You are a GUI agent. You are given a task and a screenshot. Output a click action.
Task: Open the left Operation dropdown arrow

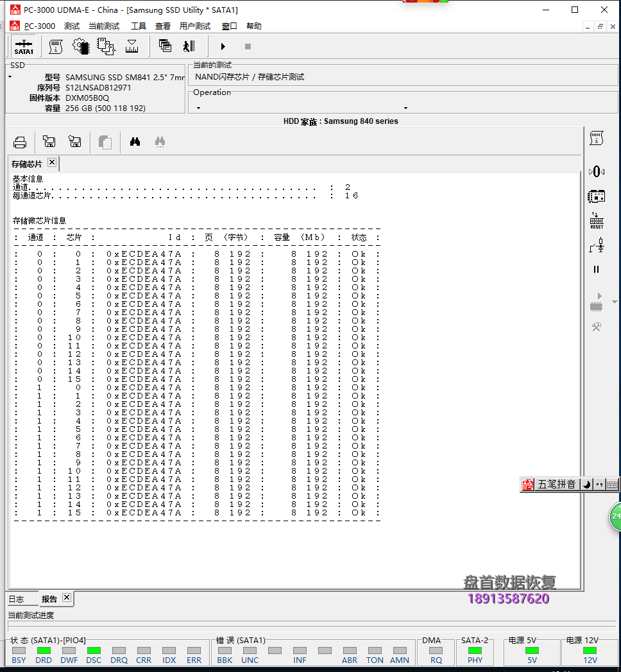click(198, 108)
